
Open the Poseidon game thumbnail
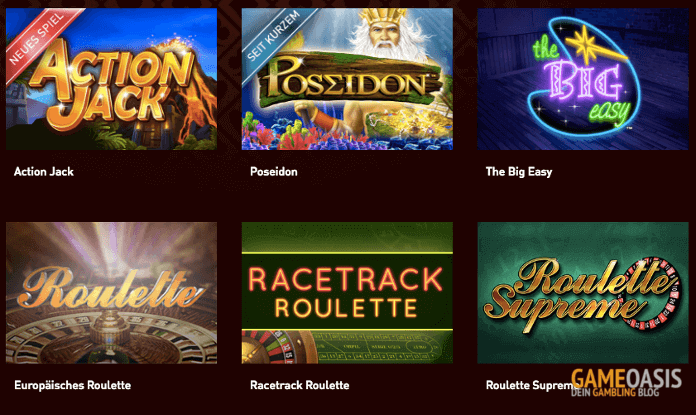(x=347, y=79)
